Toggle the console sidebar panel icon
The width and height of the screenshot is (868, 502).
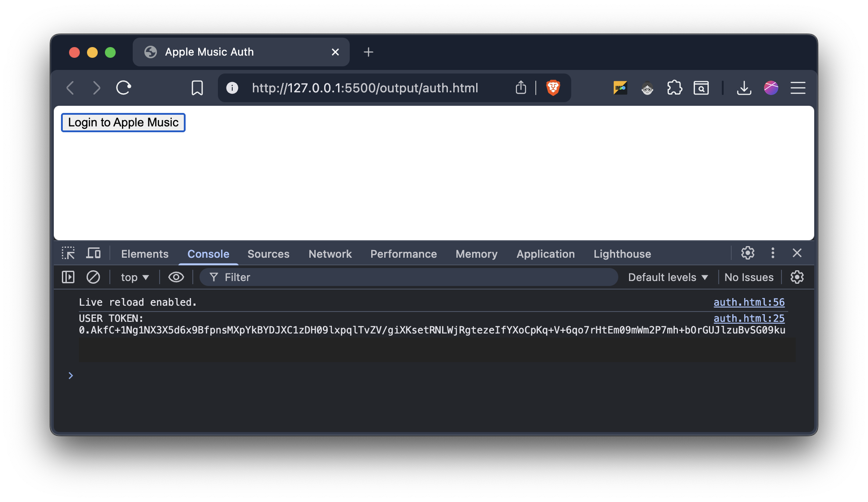pos(68,277)
